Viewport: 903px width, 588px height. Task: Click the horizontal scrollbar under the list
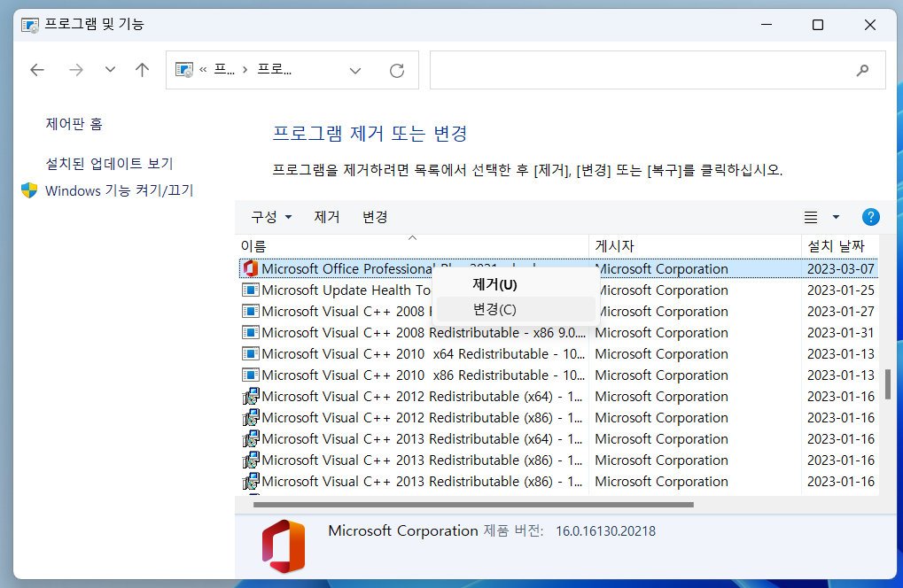473,505
